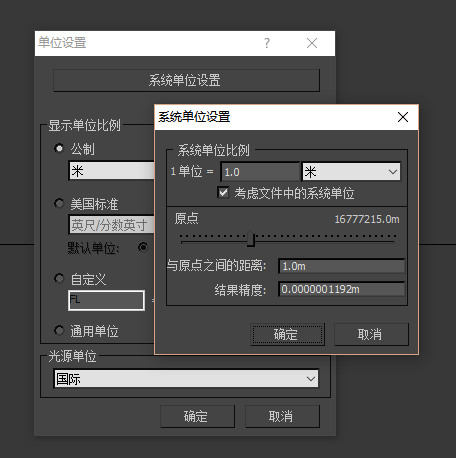
Task: Click the custom FL text field
Action: [x=107, y=300]
